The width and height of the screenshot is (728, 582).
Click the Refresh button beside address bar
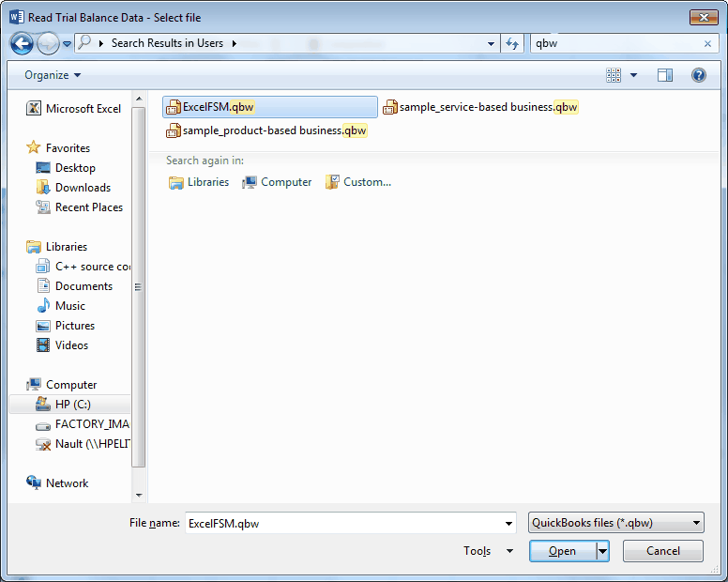click(512, 44)
